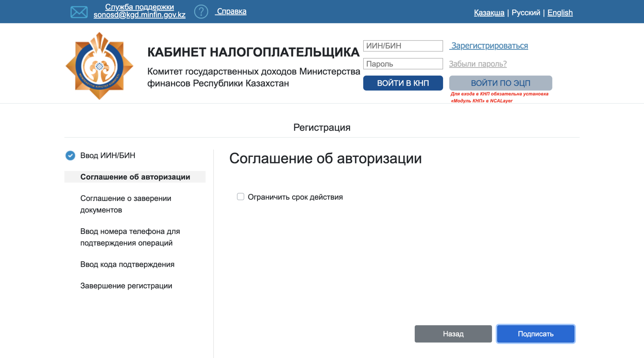The width and height of the screenshot is (644, 358).
Task: Open the Справка help link
Action: [231, 11]
